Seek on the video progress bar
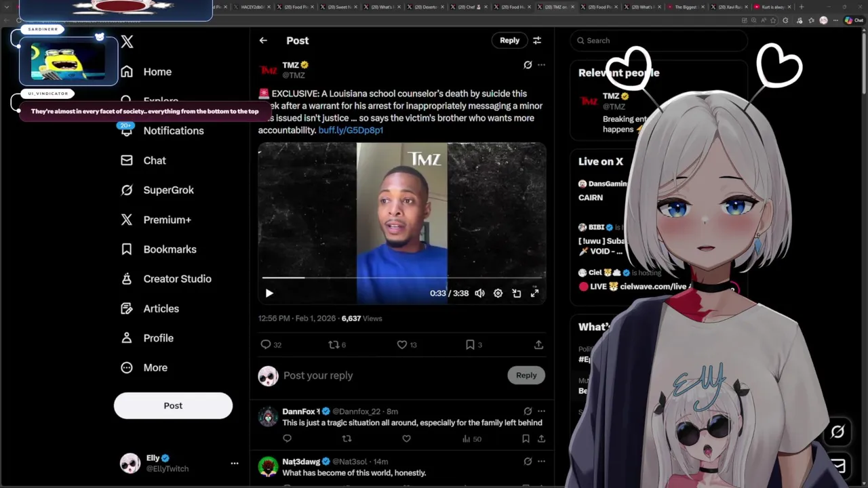 (x=401, y=278)
